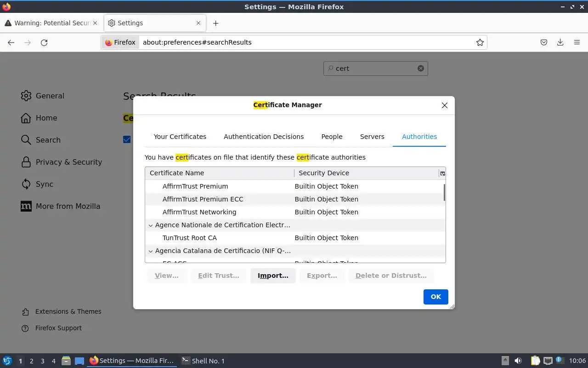Collapse Agencia Catalana de Certificacio group

pos(150,251)
